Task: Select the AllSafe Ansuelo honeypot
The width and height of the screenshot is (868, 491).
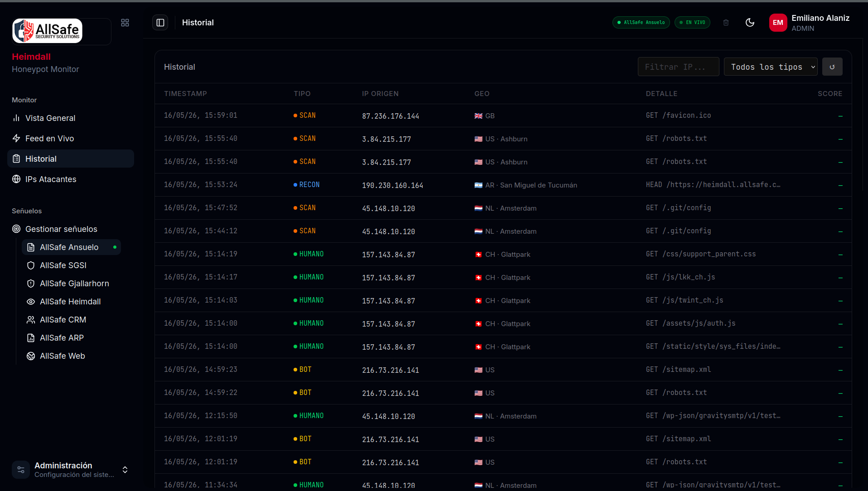Action: click(x=72, y=247)
